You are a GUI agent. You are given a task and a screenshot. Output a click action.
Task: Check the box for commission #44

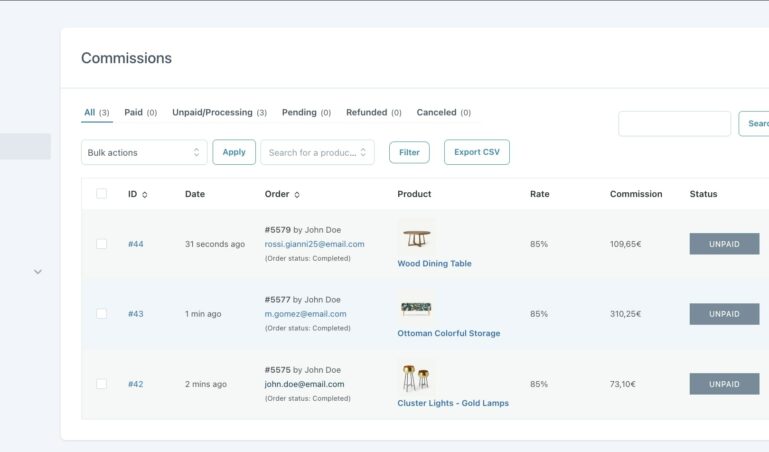click(x=101, y=244)
